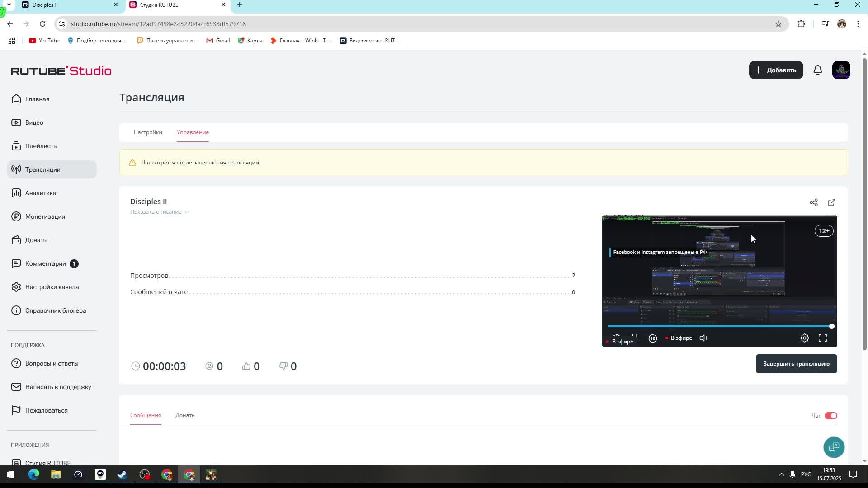Skip forward 10 seconds in the player
The width and height of the screenshot is (868, 488).
[x=652, y=338]
